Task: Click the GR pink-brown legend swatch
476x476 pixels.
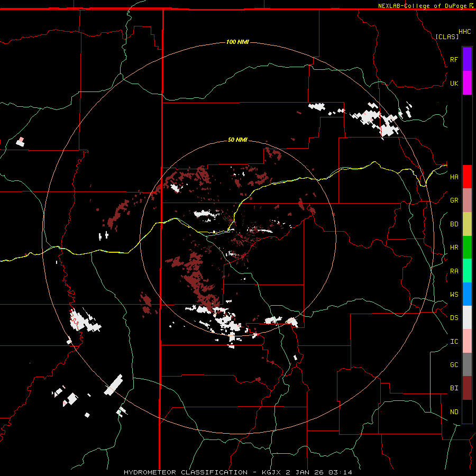Action: point(467,200)
